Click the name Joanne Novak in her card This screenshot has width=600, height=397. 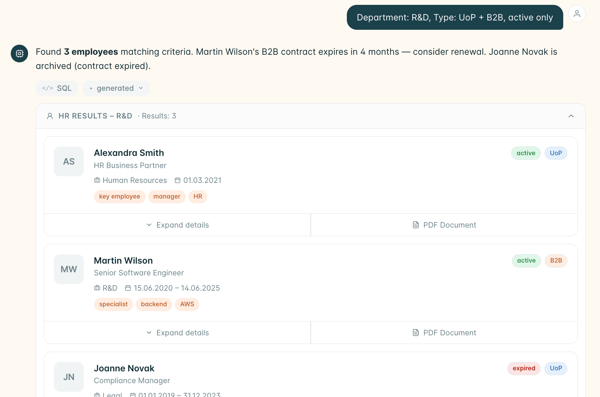pos(124,368)
